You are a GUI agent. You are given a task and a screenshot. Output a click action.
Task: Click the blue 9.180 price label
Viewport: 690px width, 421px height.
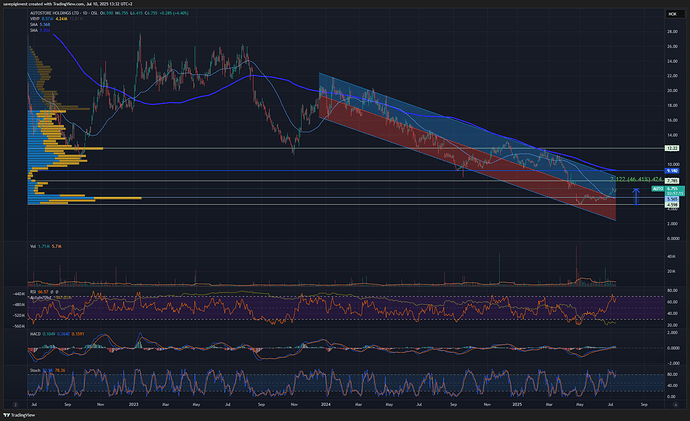(x=672, y=171)
